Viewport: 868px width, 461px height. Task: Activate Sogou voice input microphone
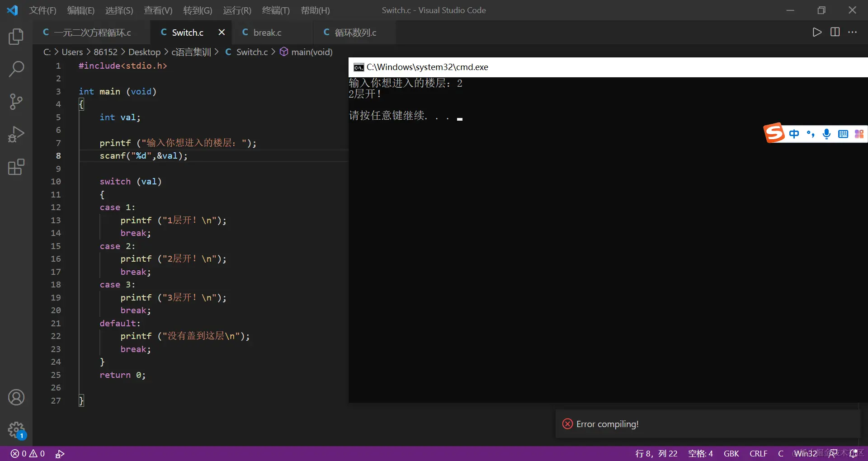[827, 134]
